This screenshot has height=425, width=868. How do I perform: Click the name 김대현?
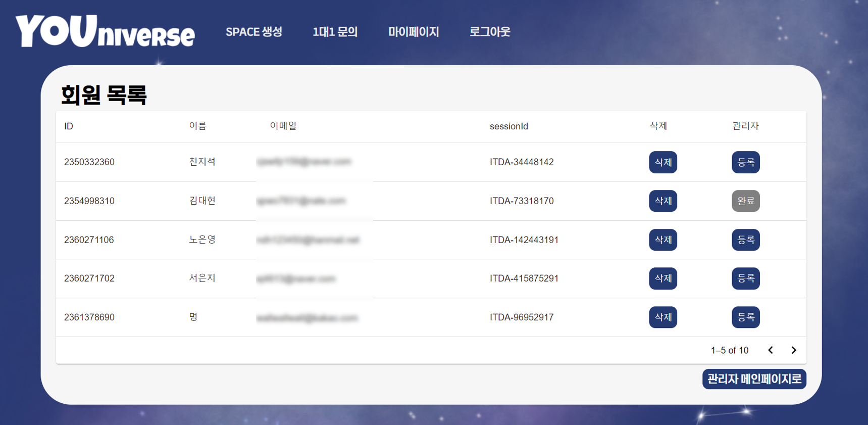pos(202,201)
